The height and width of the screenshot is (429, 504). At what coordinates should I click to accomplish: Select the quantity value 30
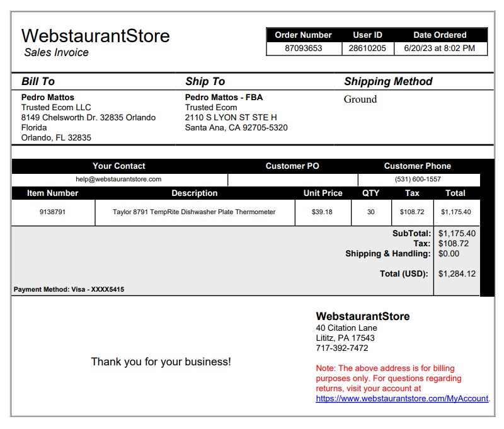371,212
